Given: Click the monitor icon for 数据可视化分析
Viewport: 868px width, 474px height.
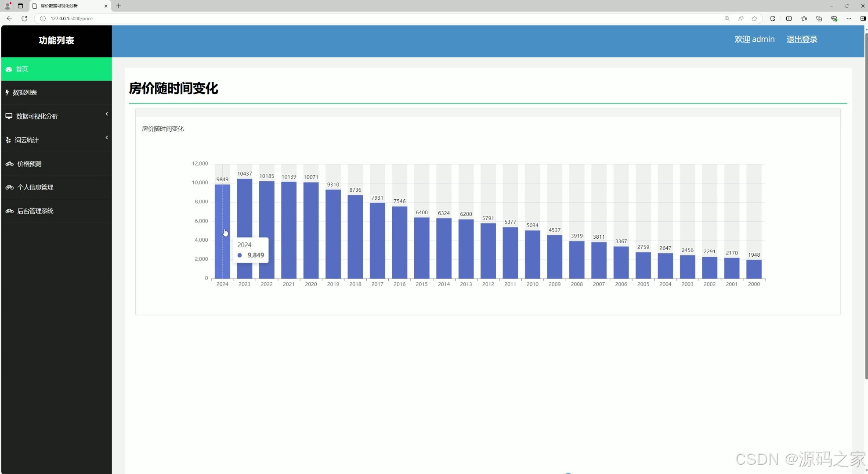Looking at the screenshot, I should (x=8, y=116).
